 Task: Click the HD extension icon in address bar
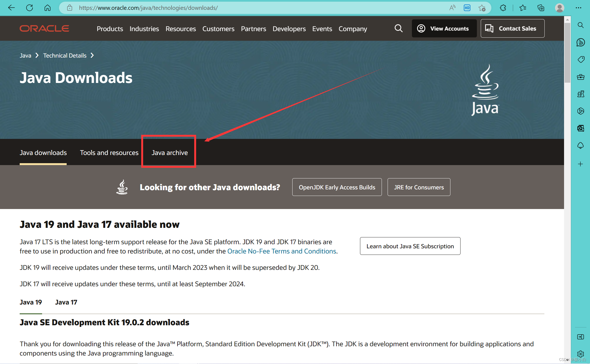pos(467,8)
